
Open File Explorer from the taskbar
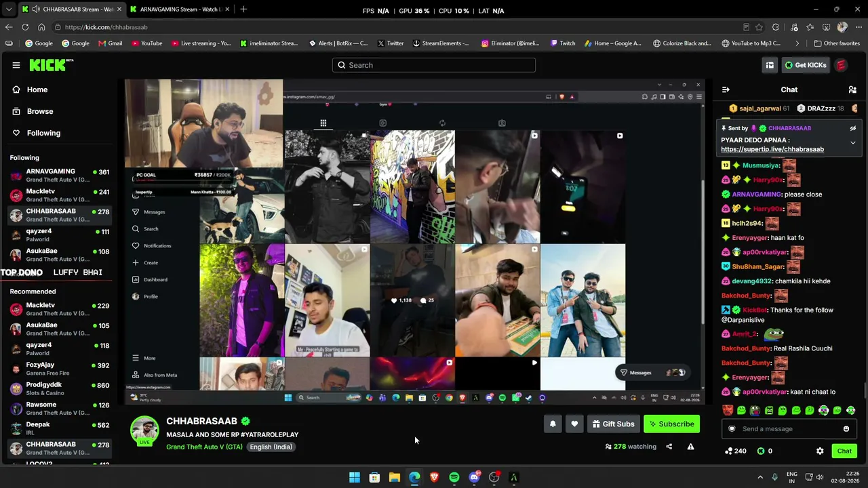tap(394, 477)
